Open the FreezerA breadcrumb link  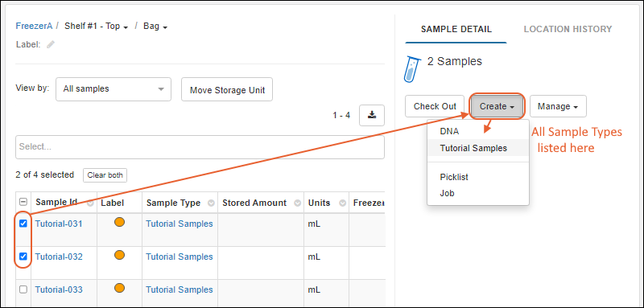[34, 27]
